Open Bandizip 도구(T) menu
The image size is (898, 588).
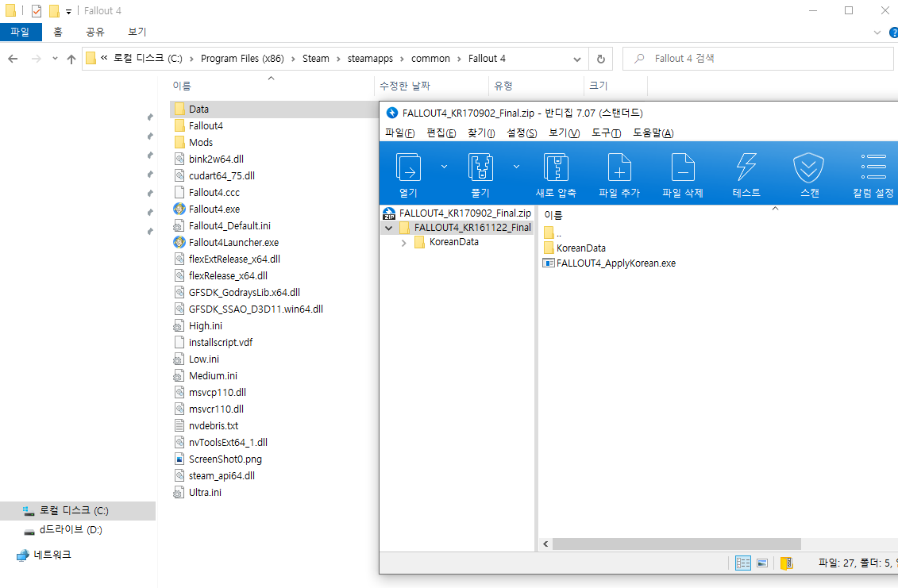(607, 133)
